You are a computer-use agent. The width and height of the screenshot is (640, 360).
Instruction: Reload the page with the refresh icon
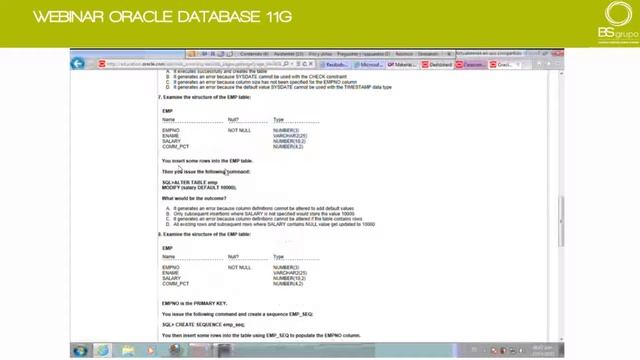click(x=304, y=64)
